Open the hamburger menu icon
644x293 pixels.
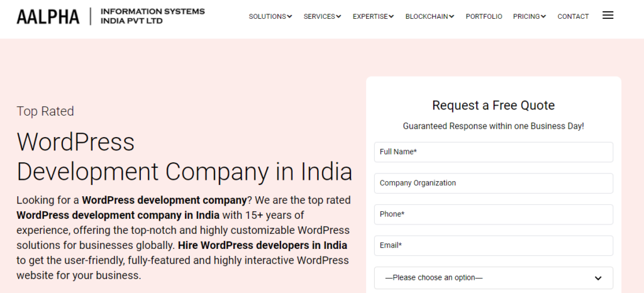pos(608,16)
